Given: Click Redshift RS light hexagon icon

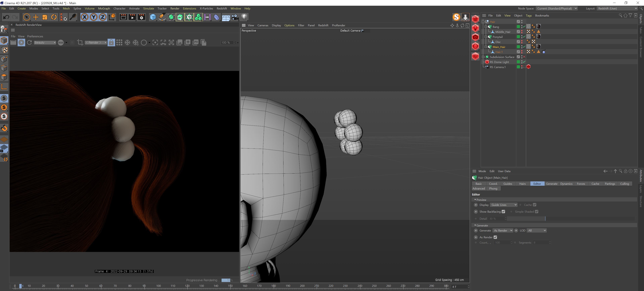Looking at the screenshot, I should tap(475, 28).
